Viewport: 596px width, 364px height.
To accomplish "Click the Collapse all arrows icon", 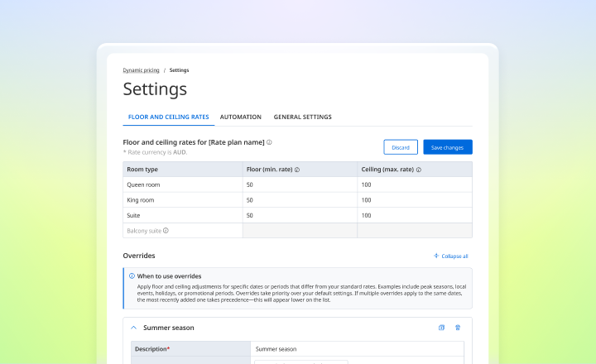I will pos(436,256).
